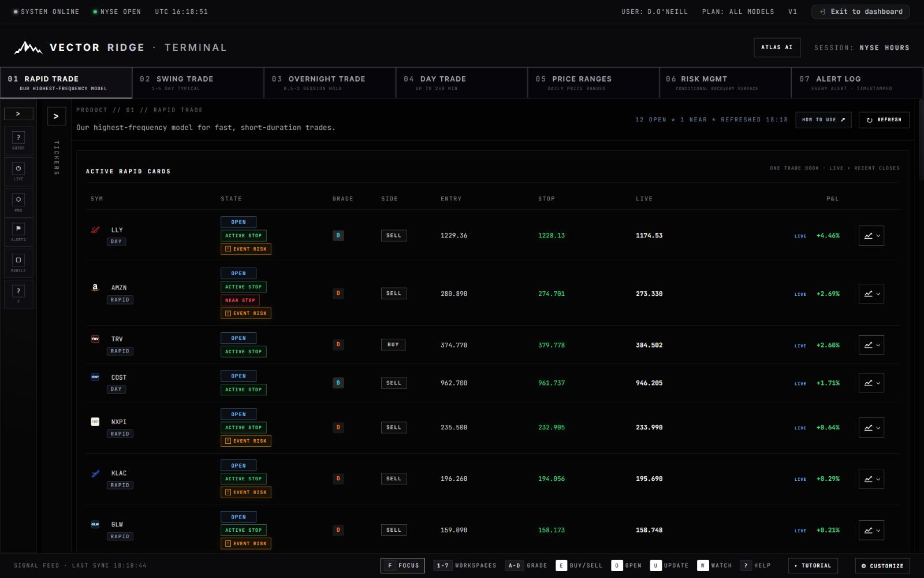Image resolution: width=924 pixels, height=578 pixels.
Task: Click the SELL side badge for LLY
Action: click(394, 236)
